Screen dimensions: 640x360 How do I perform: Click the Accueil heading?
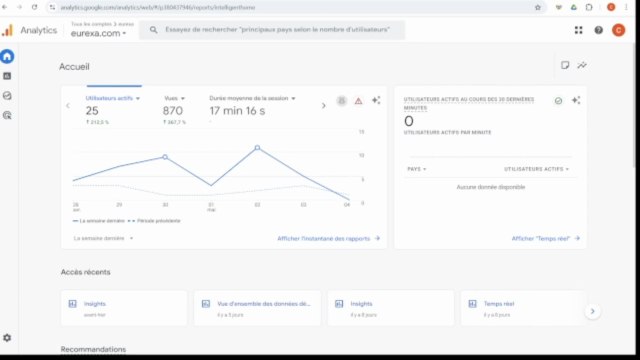74,67
